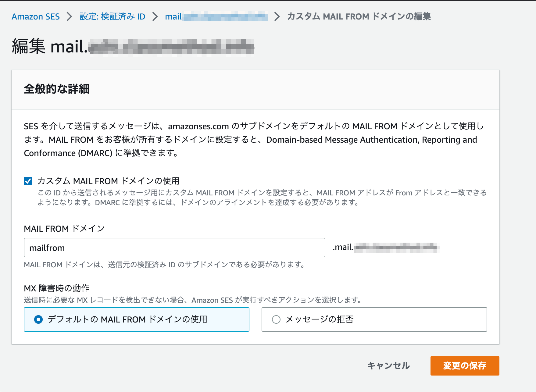The image size is (536, 392).
Task: Click the .mail domain suffix beside the input
Action: coord(387,247)
